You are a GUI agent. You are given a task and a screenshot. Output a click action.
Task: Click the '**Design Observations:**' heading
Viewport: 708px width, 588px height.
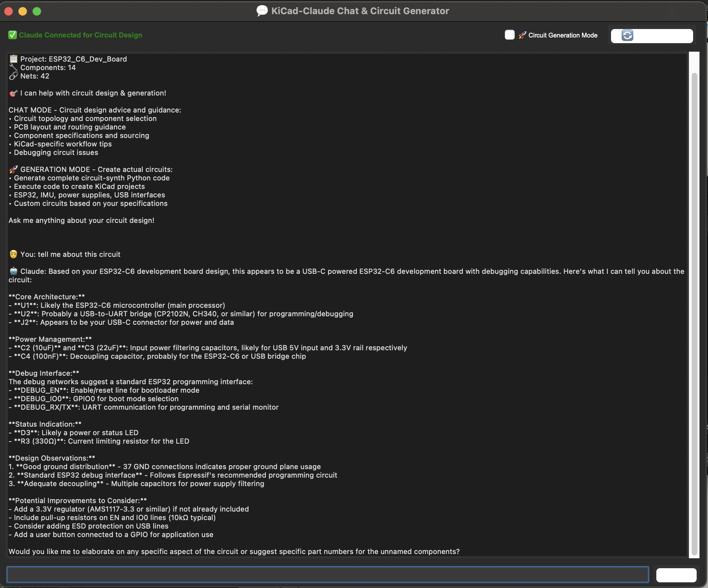tap(52, 458)
